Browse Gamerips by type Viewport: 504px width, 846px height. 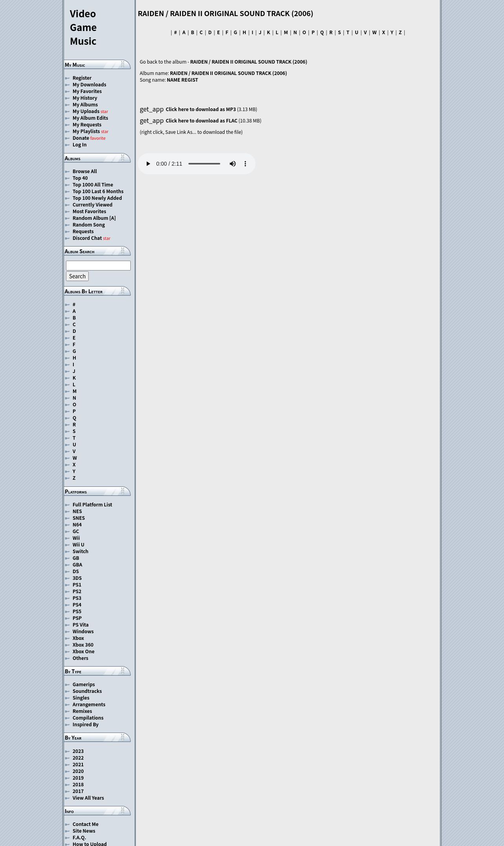pyautogui.click(x=84, y=685)
